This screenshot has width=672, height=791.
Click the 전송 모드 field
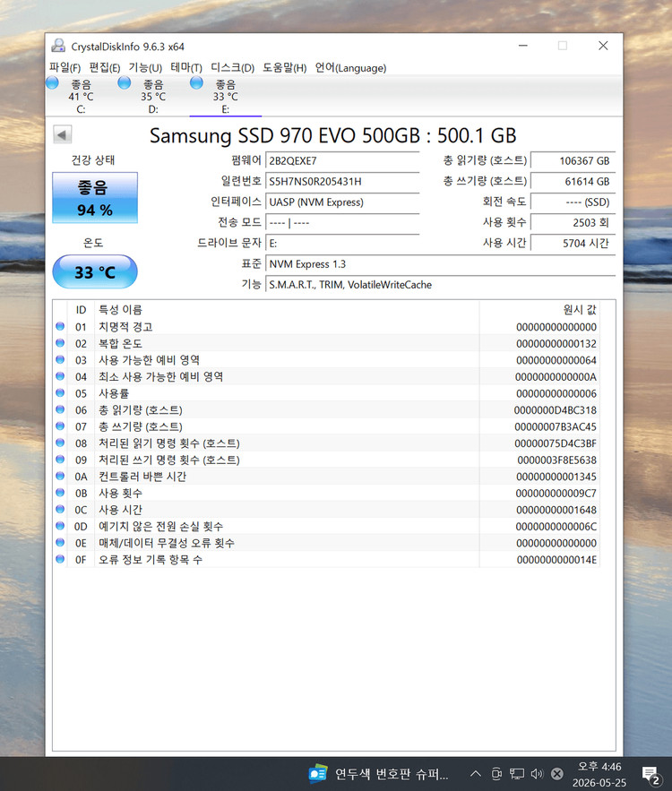click(342, 223)
